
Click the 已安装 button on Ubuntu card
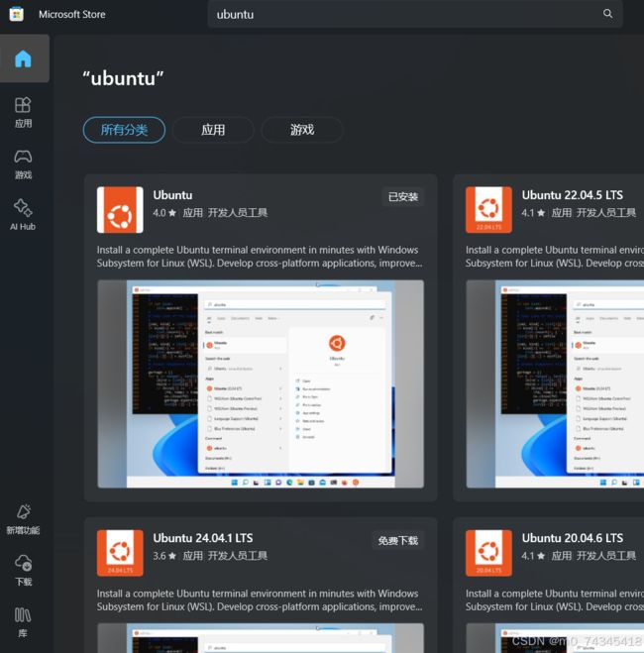pos(403,197)
